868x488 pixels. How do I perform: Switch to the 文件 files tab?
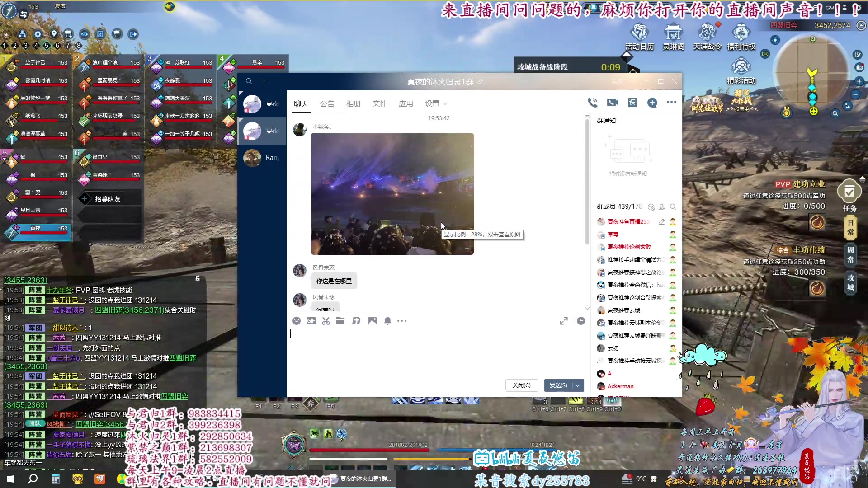(379, 103)
